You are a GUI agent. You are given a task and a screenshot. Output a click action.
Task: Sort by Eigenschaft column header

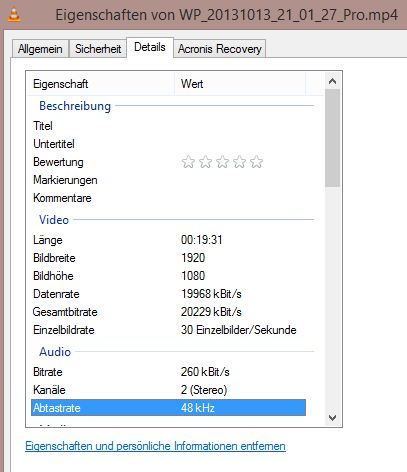point(101,84)
